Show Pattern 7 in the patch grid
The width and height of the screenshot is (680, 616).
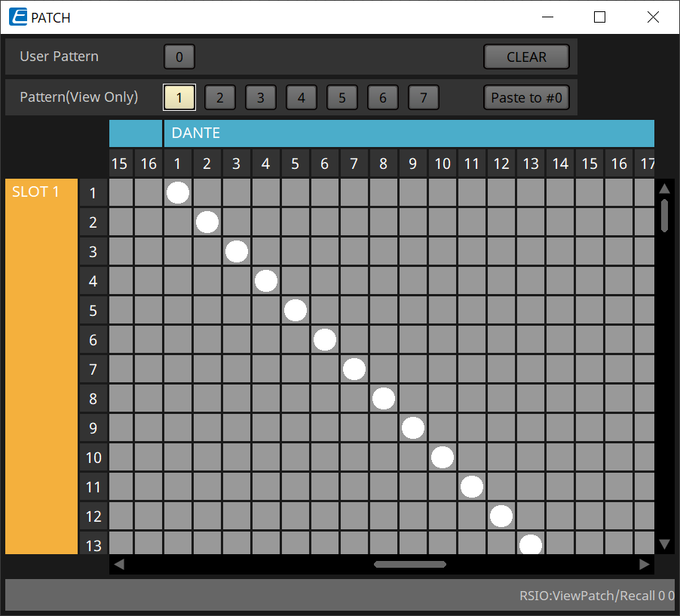[424, 97]
